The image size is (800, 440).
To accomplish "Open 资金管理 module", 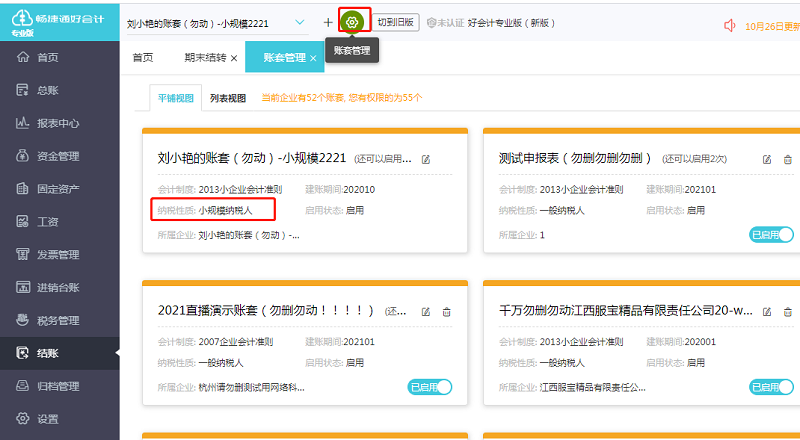I will point(60,156).
